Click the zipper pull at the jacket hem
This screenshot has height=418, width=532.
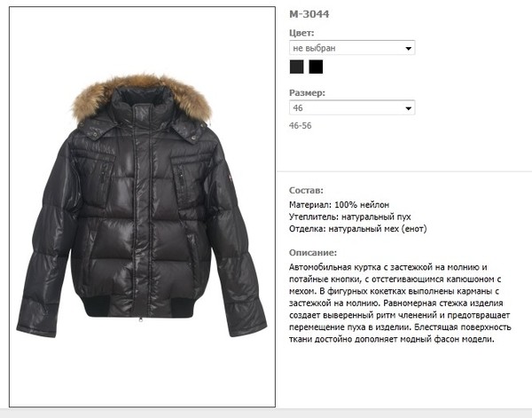(140, 319)
